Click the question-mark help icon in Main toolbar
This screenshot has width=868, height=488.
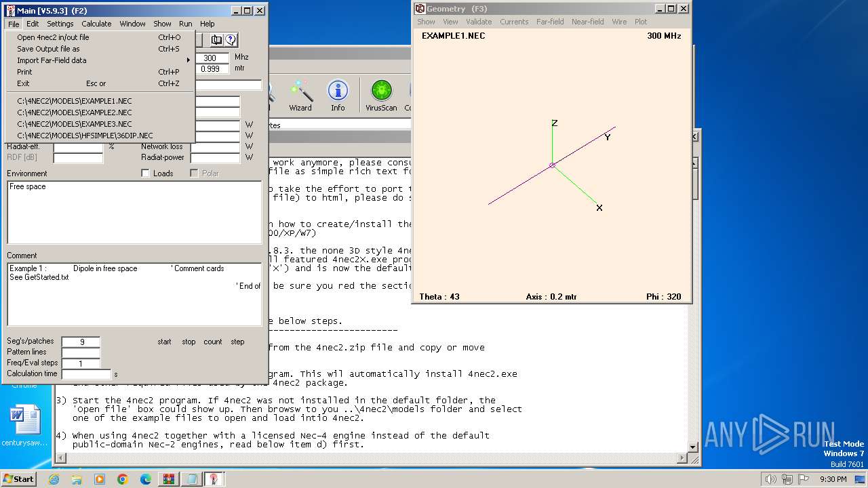point(231,41)
